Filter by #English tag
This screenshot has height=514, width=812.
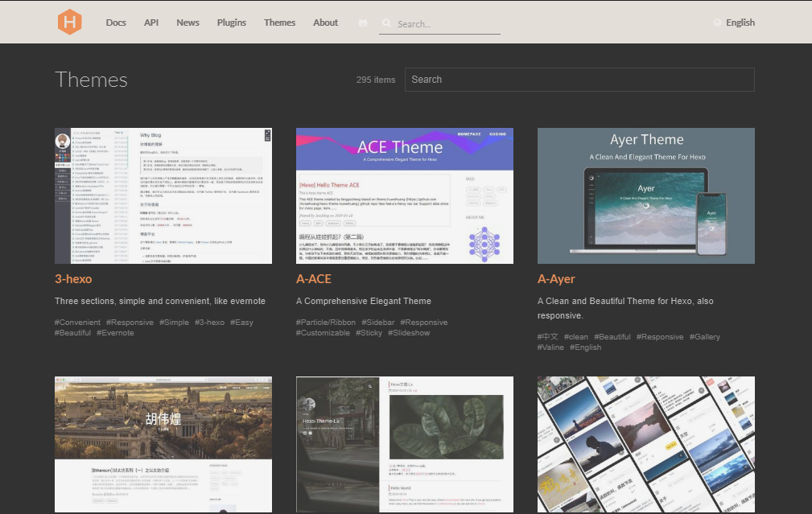click(586, 347)
